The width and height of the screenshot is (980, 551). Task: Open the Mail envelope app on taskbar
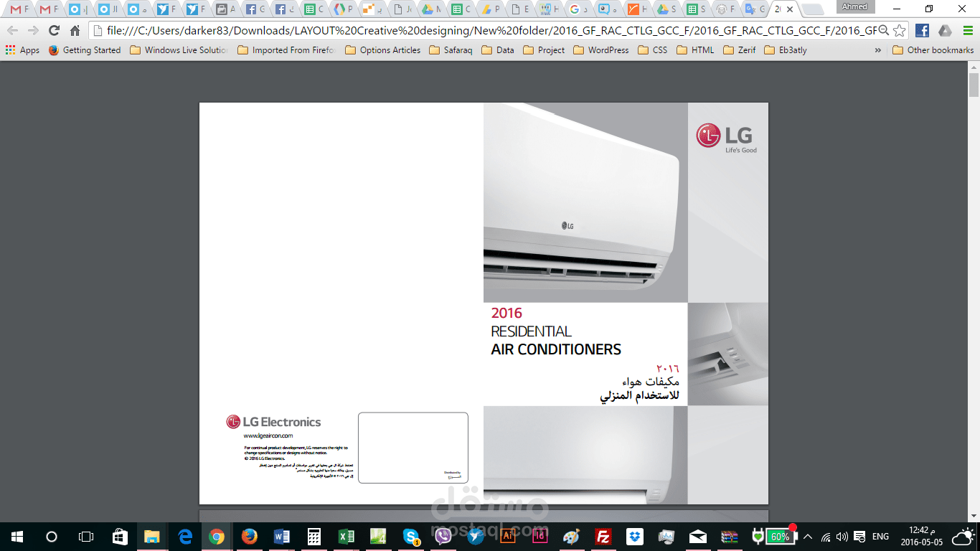[698, 537]
